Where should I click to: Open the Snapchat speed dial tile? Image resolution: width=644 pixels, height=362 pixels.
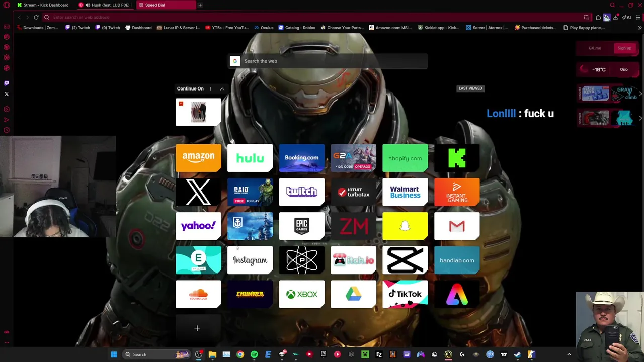coord(405,226)
